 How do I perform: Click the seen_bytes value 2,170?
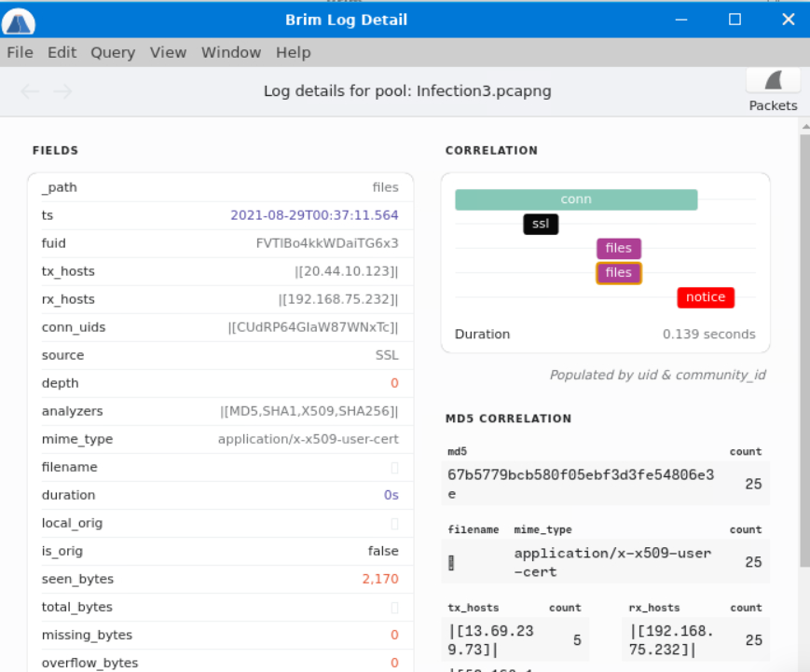(380, 579)
